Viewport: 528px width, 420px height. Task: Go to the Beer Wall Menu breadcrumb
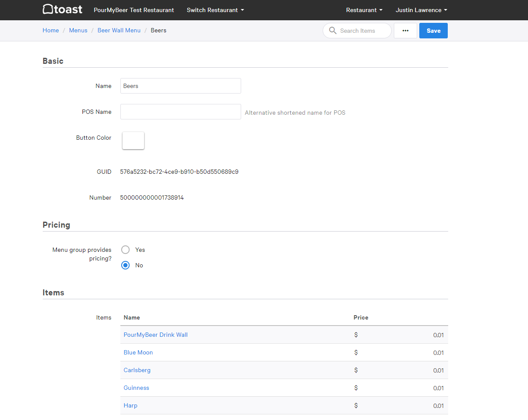pyautogui.click(x=119, y=31)
